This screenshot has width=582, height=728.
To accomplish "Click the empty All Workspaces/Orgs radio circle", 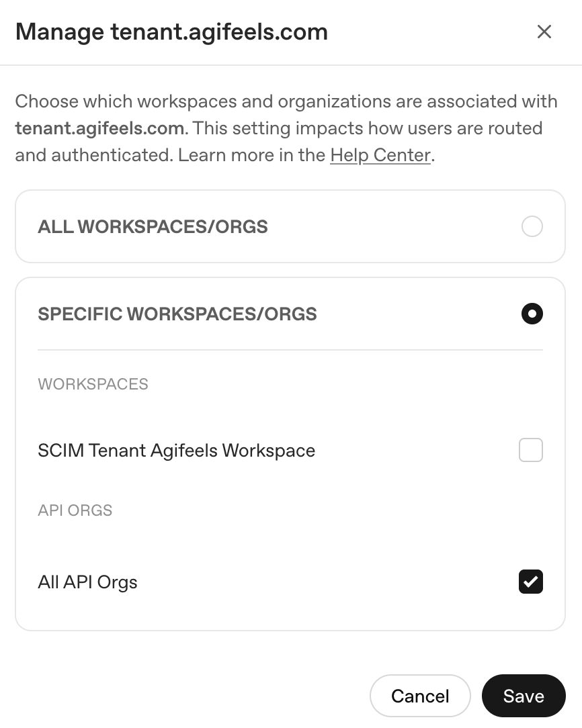I will (532, 226).
